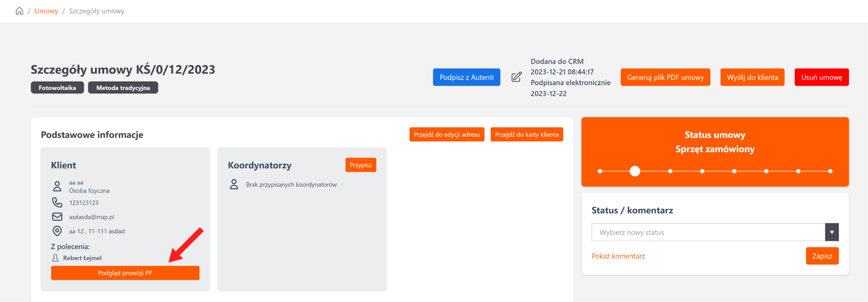Click the client person icon
The image size is (868, 302).
[x=57, y=186]
